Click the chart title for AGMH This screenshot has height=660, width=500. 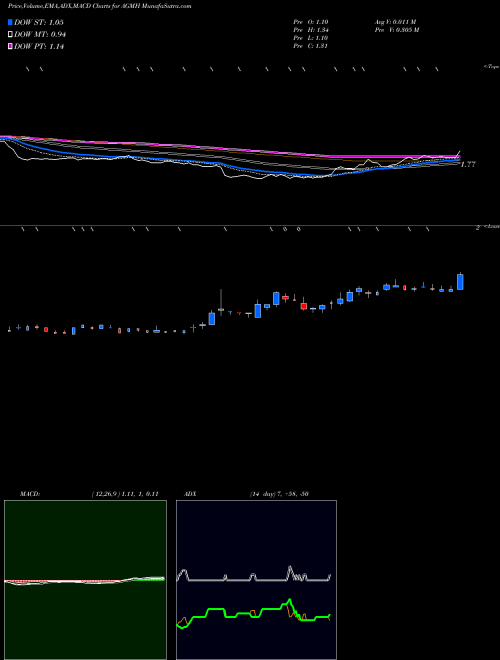click(x=99, y=6)
